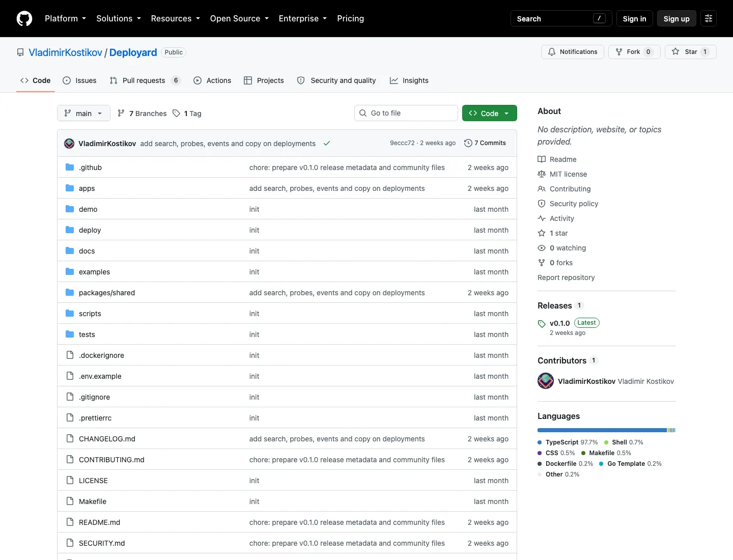This screenshot has height=560, width=733.
Task: View the 7 Branches list
Action: point(142,114)
